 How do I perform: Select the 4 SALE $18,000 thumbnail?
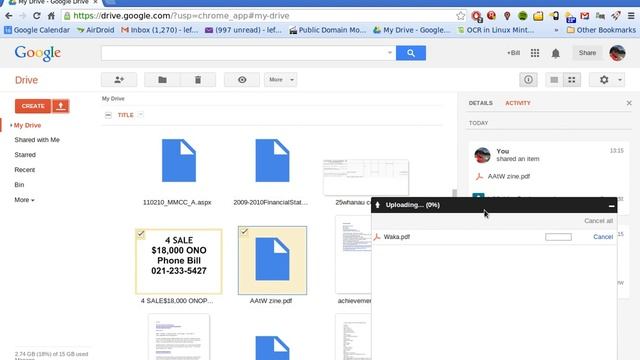[x=179, y=261]
